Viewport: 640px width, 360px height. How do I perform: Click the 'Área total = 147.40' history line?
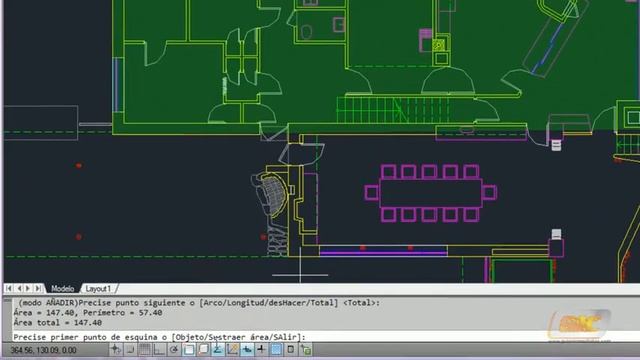58,322
